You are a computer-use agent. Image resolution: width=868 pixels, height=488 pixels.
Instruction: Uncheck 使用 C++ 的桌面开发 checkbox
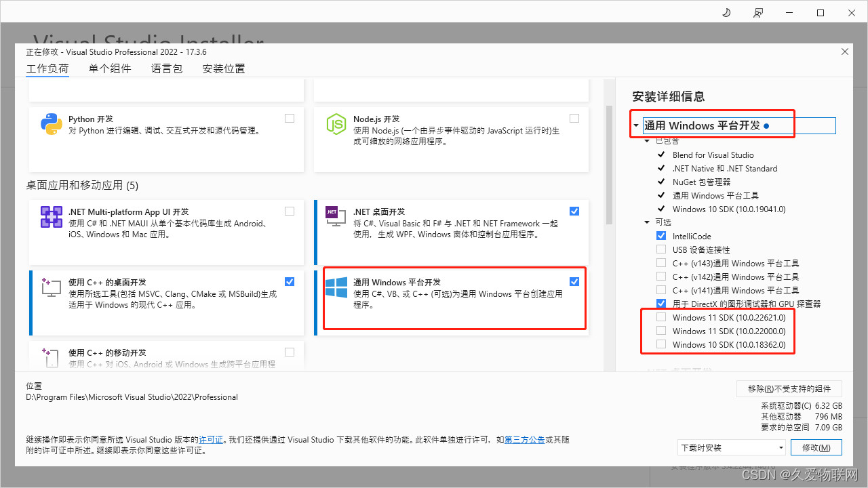click(290, 281)
